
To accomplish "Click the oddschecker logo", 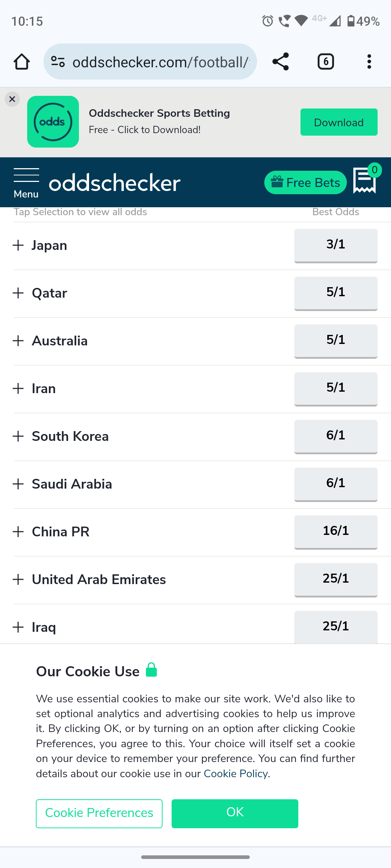I will (115, 183).
